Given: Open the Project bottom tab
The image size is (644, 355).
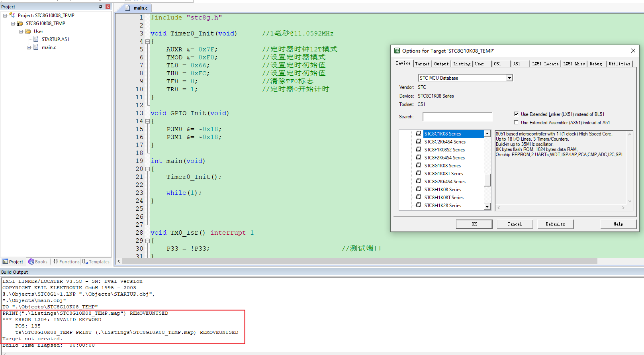Looking at the screenshot, I should (x=13, y=262).
